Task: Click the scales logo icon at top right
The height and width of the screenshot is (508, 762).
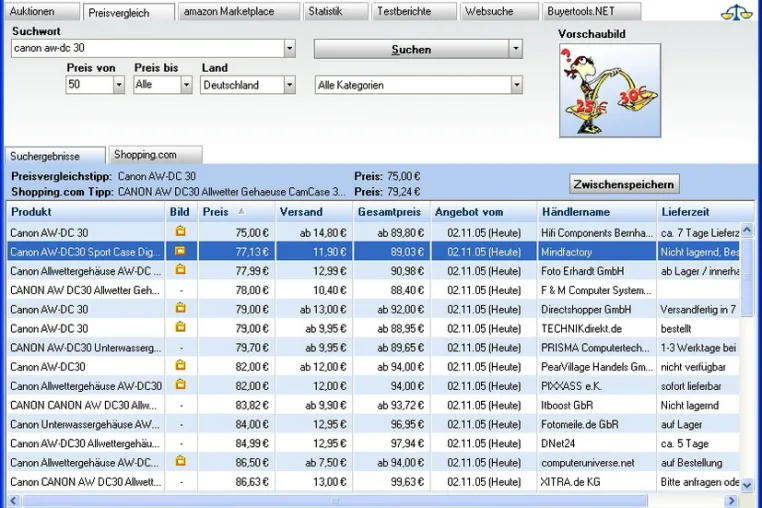Action: [737, 12]
